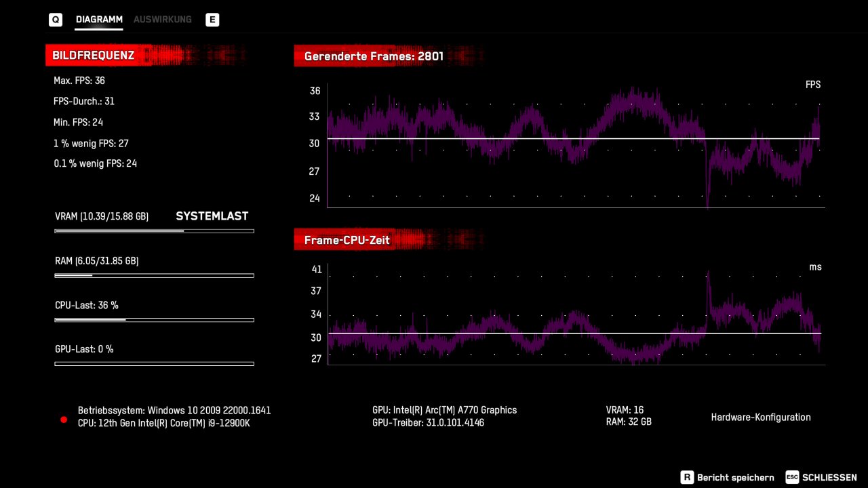Click the 'VRAM (10.39/15.88 GB)' label

pos(102,217)
